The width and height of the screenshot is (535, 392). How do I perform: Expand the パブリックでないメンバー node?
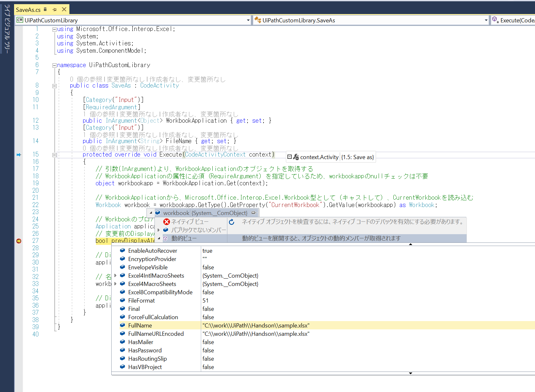click(159, 230)
